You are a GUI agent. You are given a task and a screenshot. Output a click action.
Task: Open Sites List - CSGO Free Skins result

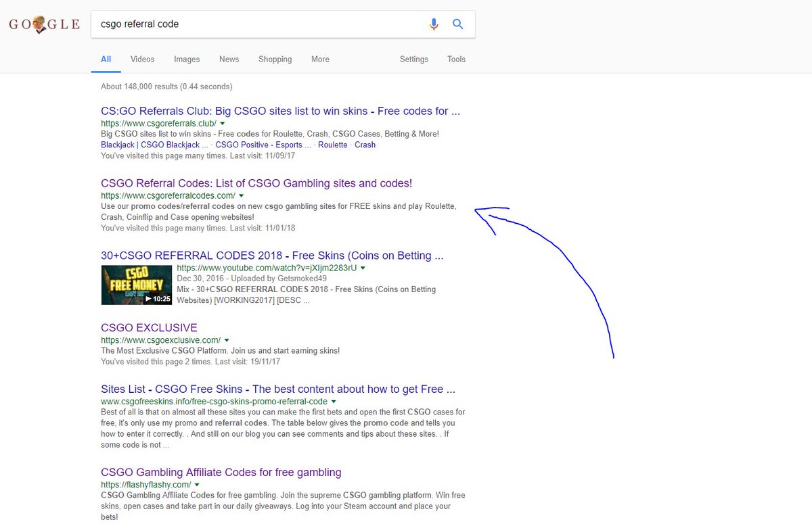[x=278, y=389]
